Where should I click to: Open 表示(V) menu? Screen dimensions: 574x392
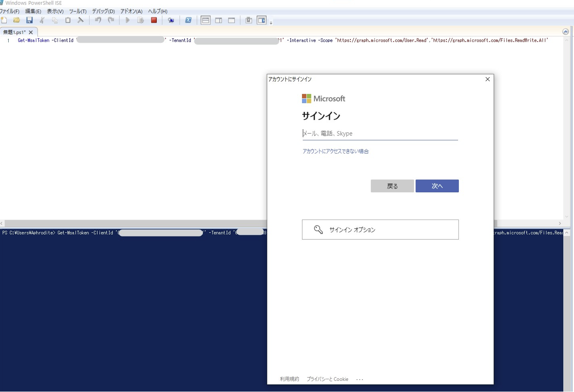click(55, 11)
